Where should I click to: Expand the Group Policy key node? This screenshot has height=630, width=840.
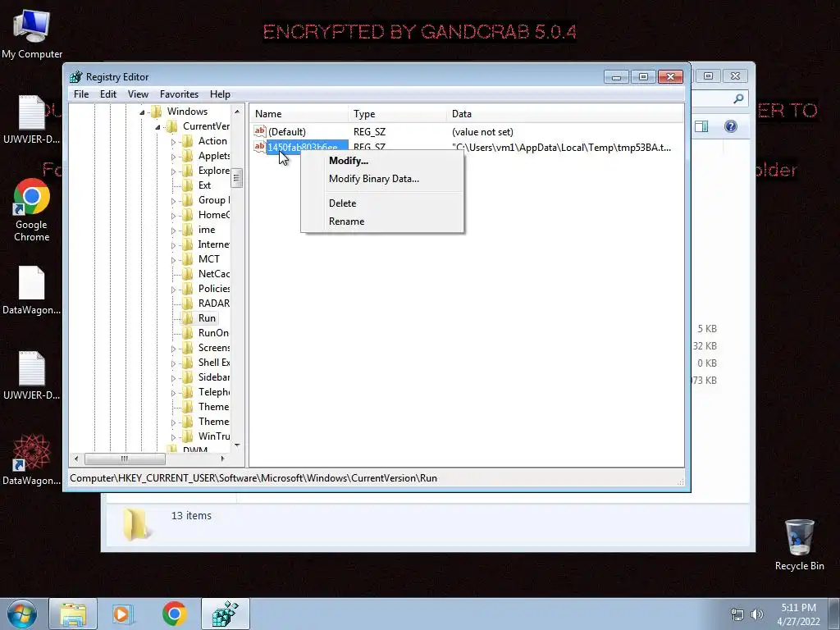[173, 201]
